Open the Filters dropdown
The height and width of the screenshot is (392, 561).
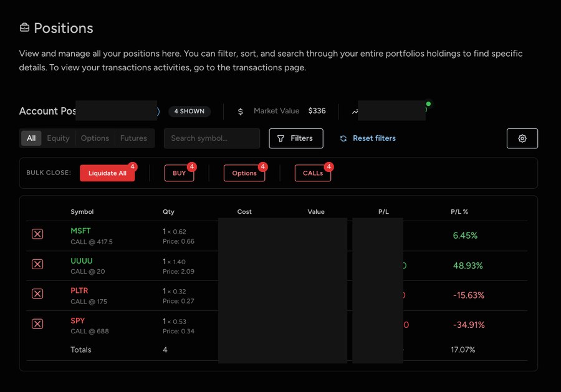point(295,138)
